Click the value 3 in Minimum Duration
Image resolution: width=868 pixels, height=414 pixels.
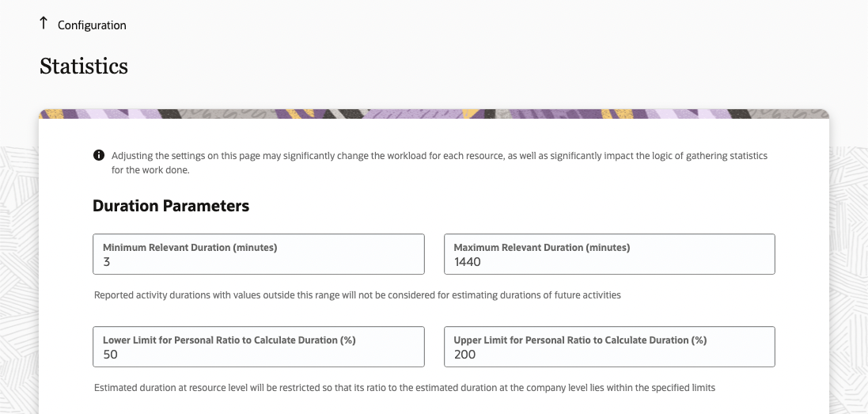tap(107, 262)
